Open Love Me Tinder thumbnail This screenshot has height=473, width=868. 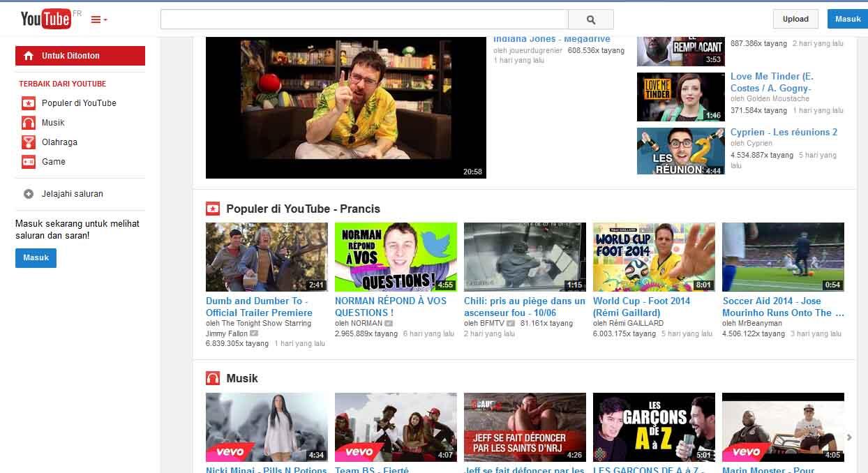click(x=681, y=97)
